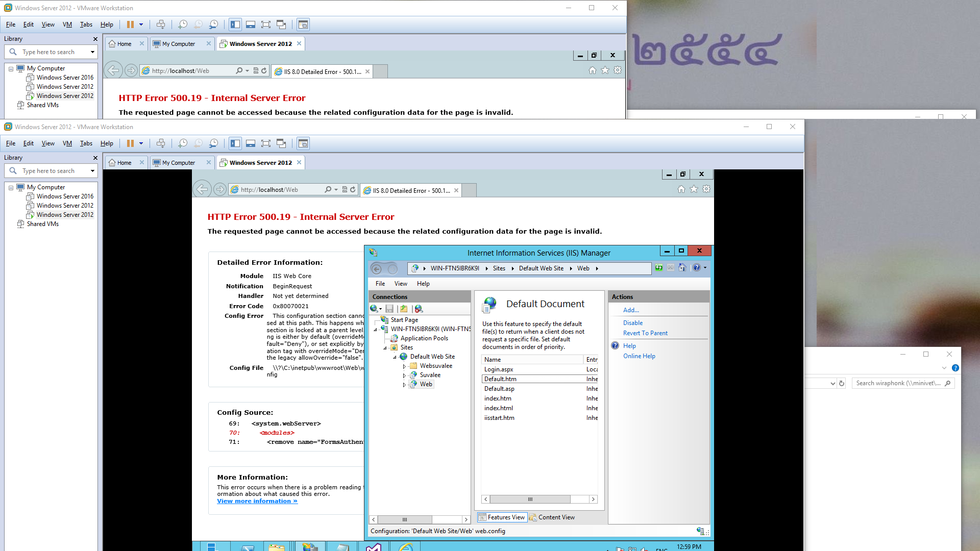Select Start Page in IIS Connections tree
The image size is (980, 551).
pos(404,320)
